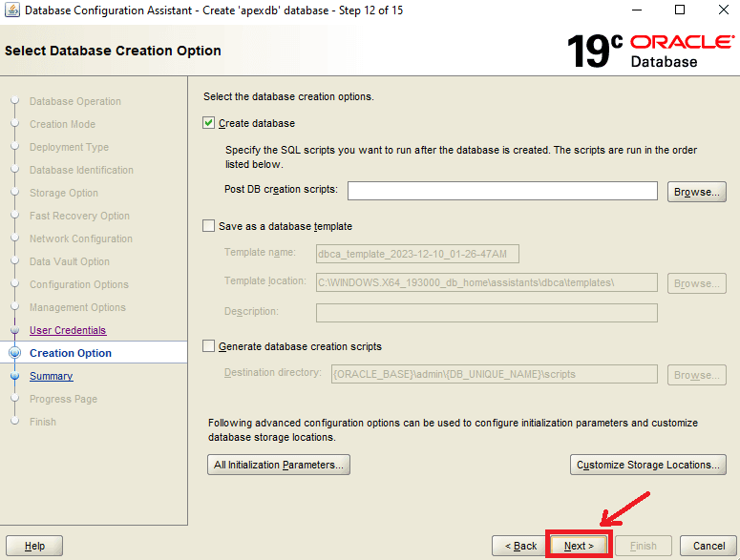
Task: Uncheck the Create database checkbox
Action: pos(210,123)
